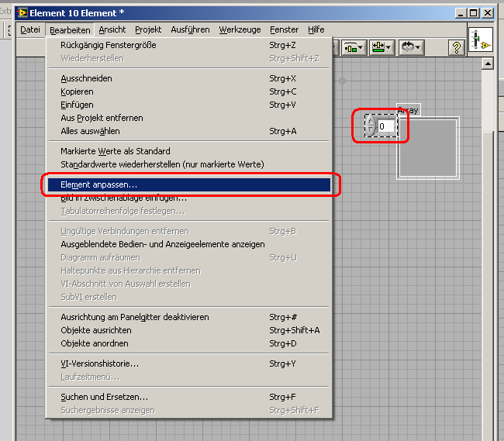Viewport: 504px width, 441px height.
Task: Open the Projekt menu
Action: tap(148, 30)
